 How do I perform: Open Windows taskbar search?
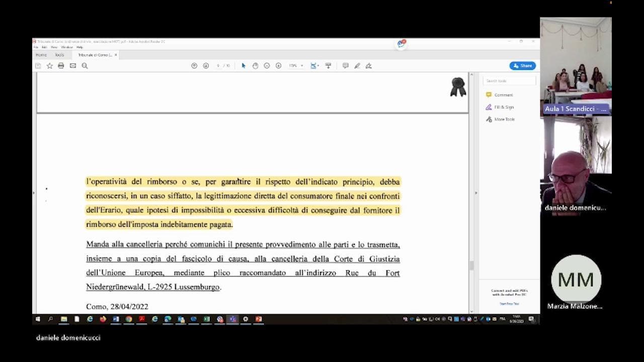(50, 319)
